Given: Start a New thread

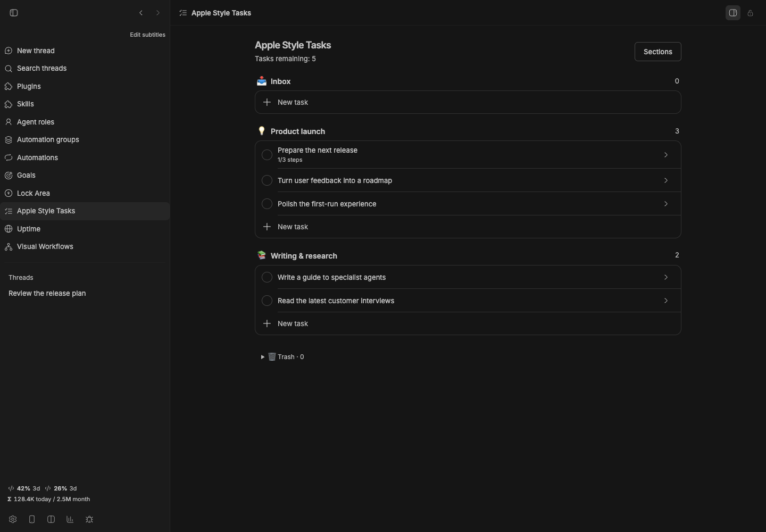Looking at the screenshot, I should pyautogui.click(x=85, y=51).
